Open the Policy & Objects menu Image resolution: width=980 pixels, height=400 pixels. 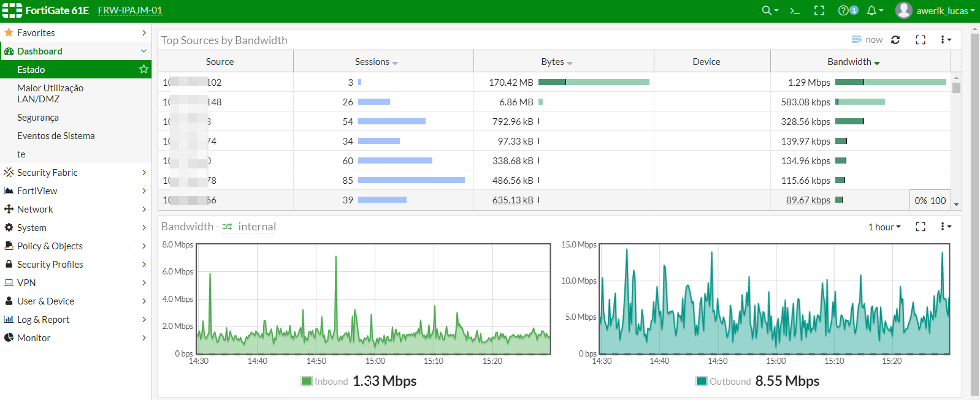pyautogui.click(x=75, y=246)
